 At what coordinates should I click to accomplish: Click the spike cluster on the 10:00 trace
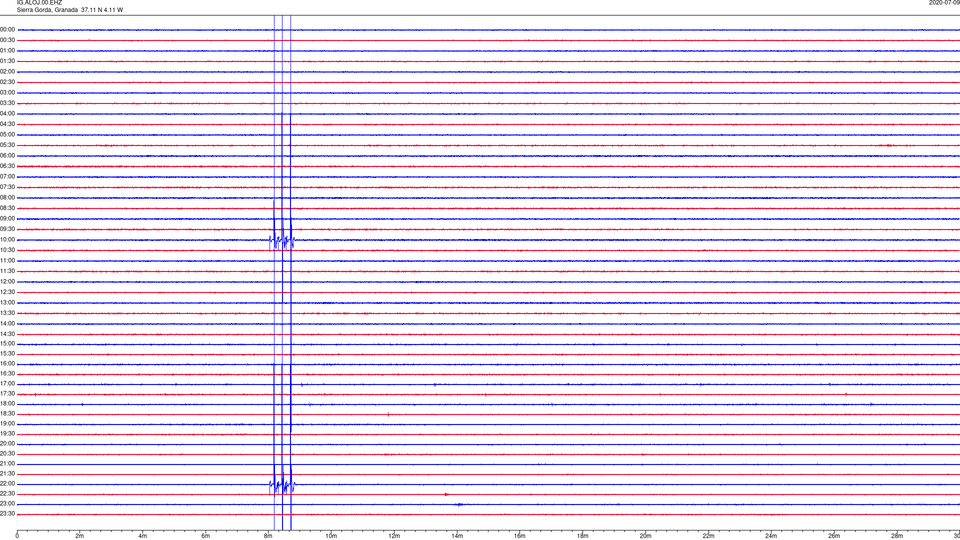pos(282,240)
